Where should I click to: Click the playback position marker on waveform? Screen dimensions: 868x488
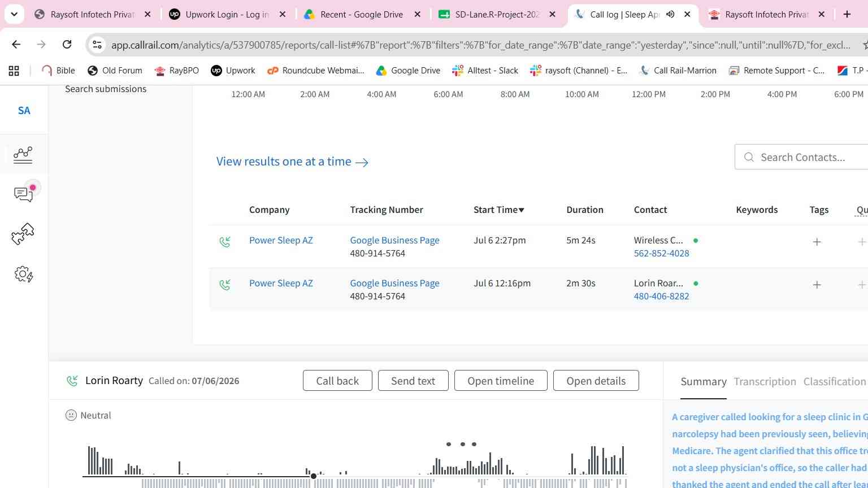(314, 476)
